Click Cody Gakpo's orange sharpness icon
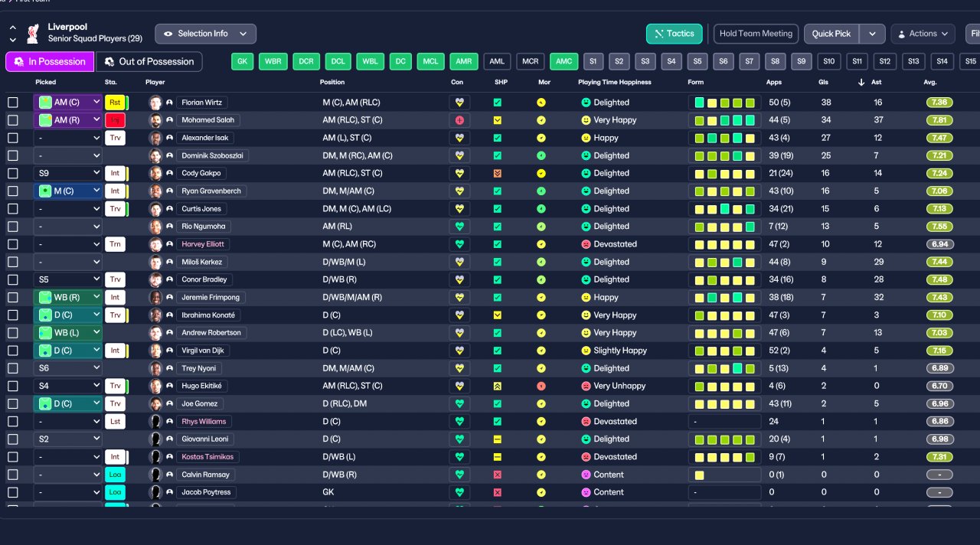980x545 pixels. 498,174
